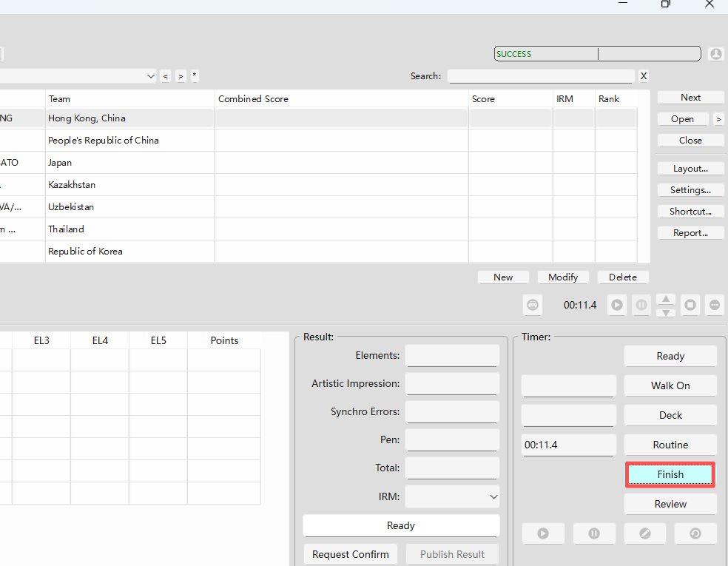
Task: Click the Deck timer button
Action: tap(670, 416)
